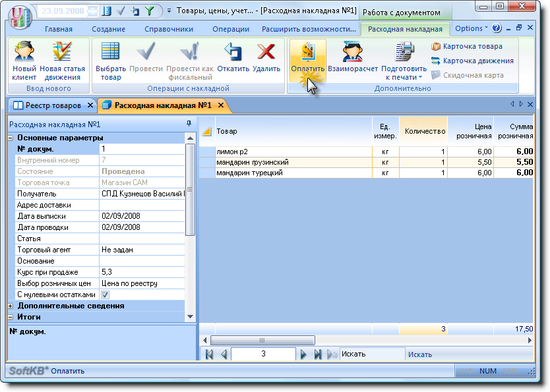Viewport: 550px width, 392px height.
Task: Click the greyed Провести checkmark icon
Action: [146, 51]
